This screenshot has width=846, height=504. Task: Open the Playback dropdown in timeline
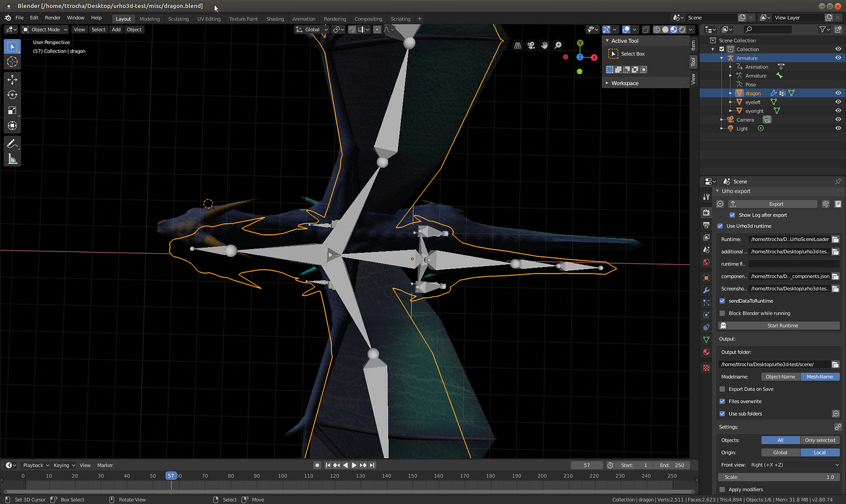tap(36, 465)
